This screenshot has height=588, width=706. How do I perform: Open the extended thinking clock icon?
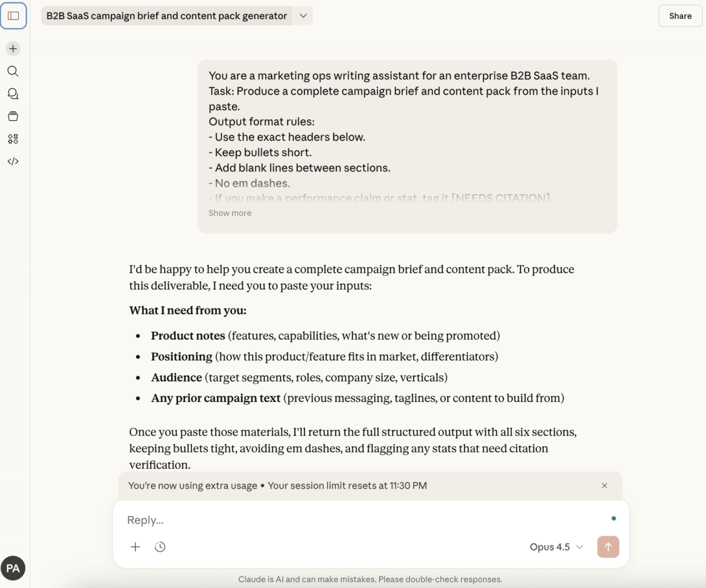[160, 547]
